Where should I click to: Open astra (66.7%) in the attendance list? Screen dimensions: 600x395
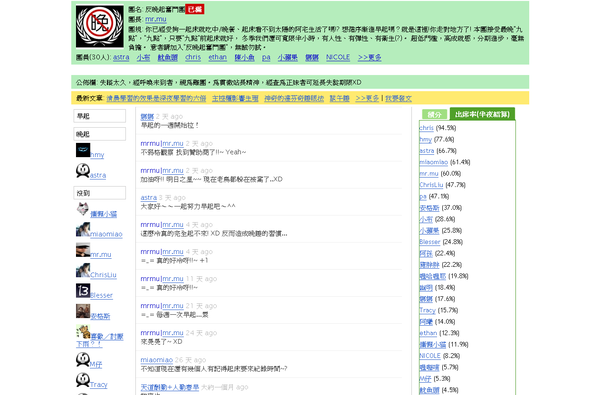click(x=427, y=150)
